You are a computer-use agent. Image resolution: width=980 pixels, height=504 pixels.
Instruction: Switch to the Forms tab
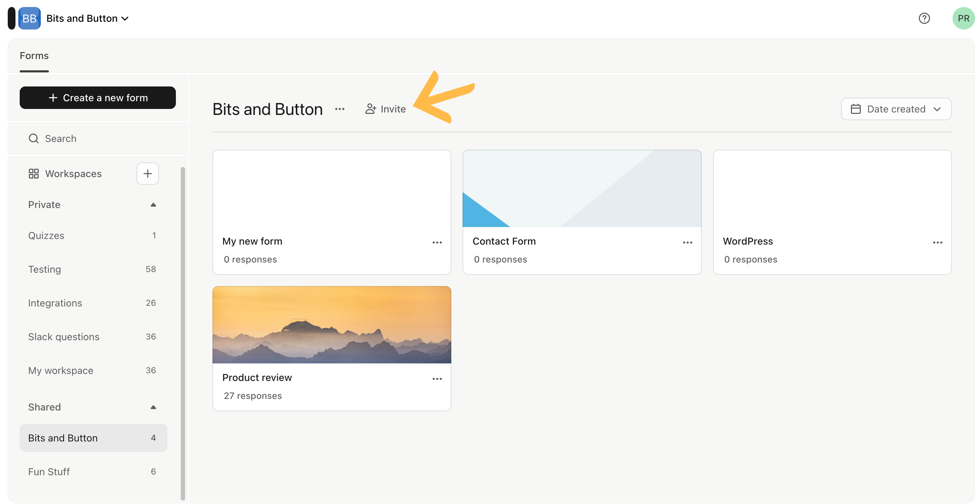(x=34, y=56)
